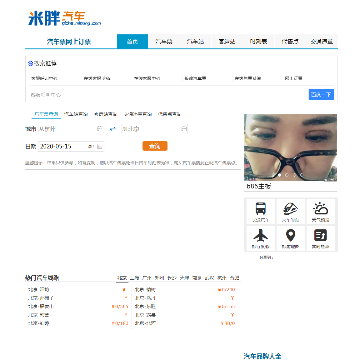
Task: Click the keyword search box beside blue button
Action: click(x=168, y=95)
